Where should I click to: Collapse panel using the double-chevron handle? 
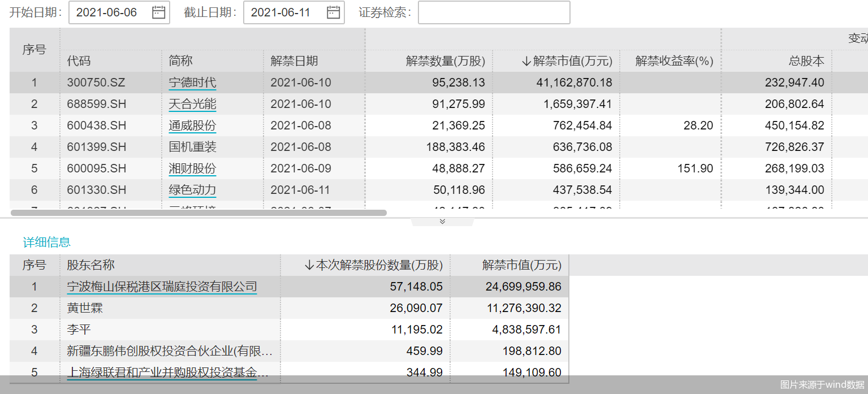click(x=442, y=221)
